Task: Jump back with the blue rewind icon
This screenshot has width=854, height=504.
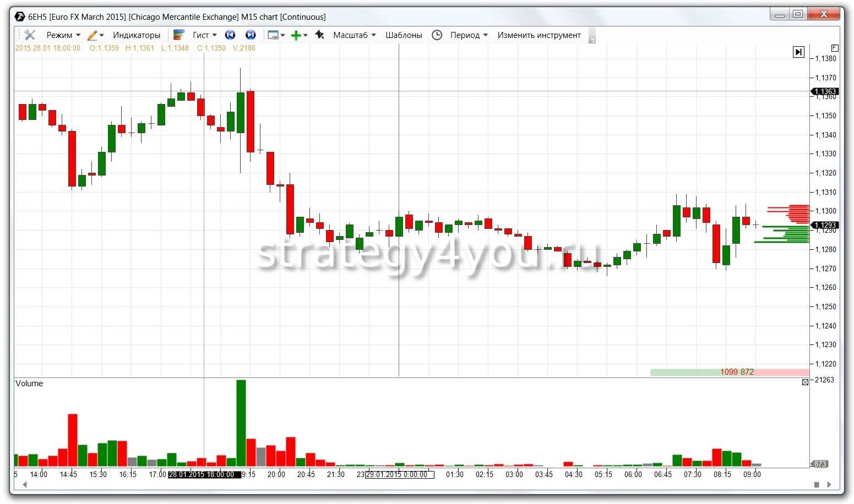Action: 230,35
